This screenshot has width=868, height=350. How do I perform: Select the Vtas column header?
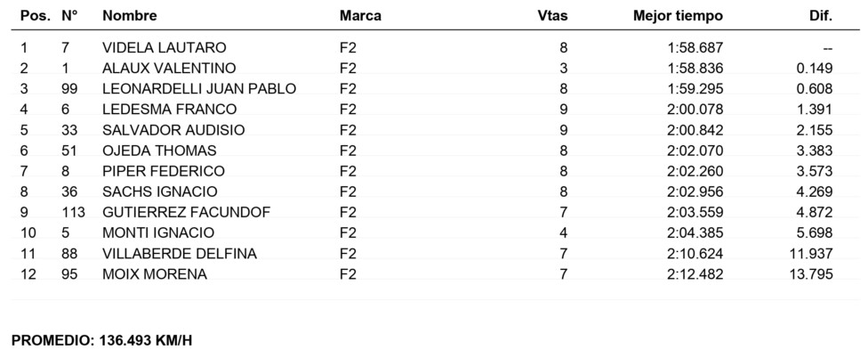click(x=552, y=15)
